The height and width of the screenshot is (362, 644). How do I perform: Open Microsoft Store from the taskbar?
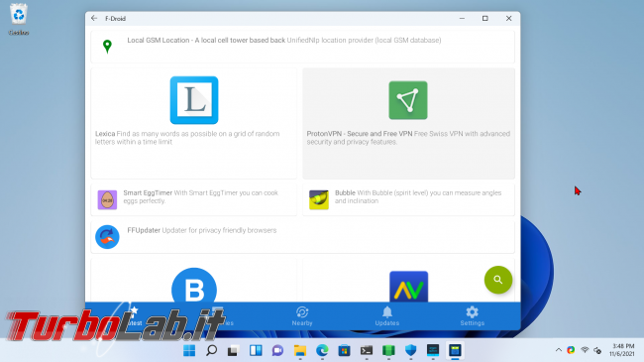point(344,350)
